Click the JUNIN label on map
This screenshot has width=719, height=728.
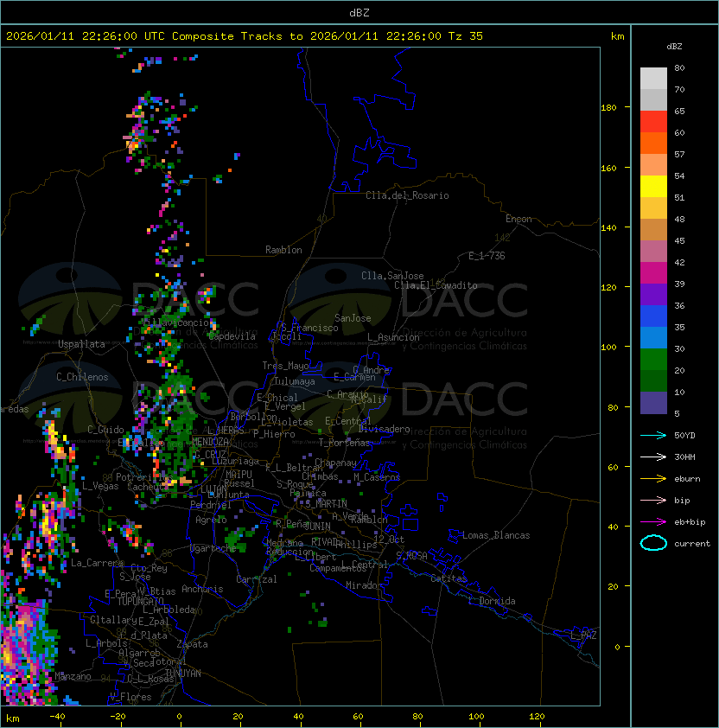(x=317, y=526)
